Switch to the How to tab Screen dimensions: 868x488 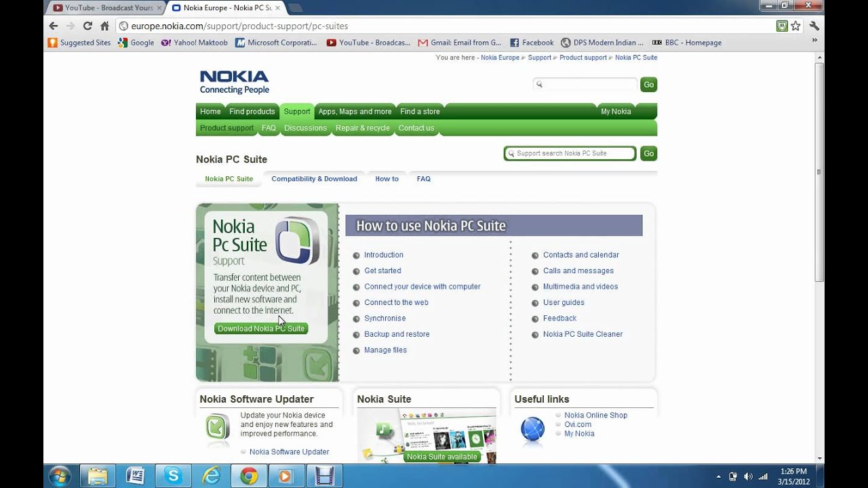387,179
